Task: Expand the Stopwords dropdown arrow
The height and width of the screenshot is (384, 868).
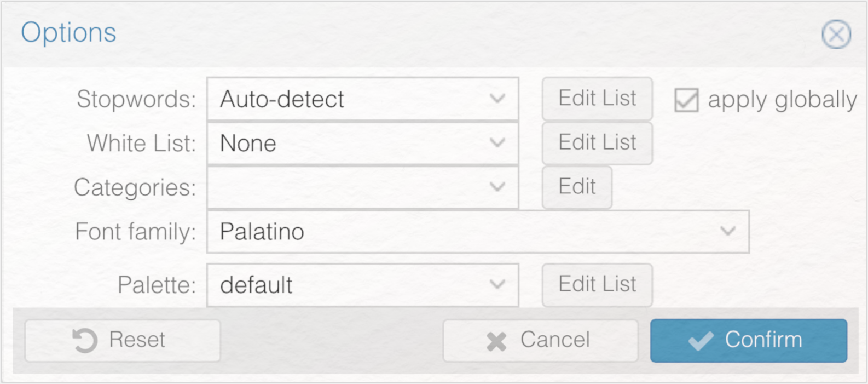Action: [x=497, y=99]
